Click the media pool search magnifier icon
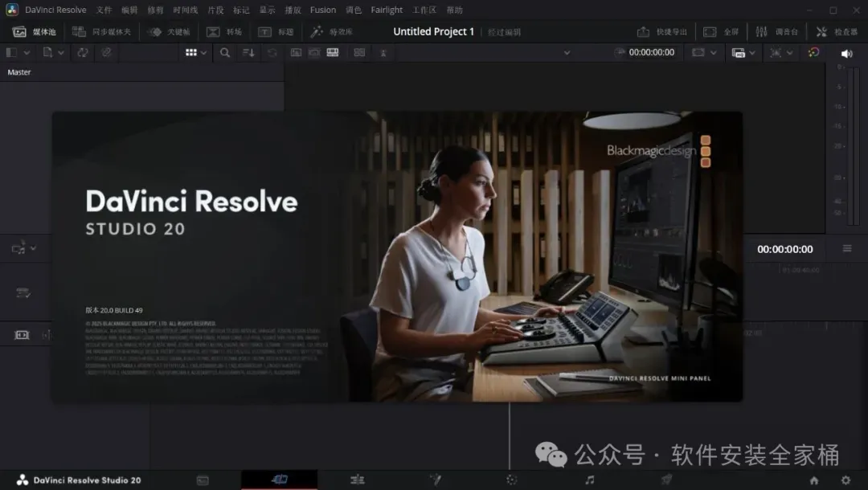The image size is (868, 490). coord(225,52)
